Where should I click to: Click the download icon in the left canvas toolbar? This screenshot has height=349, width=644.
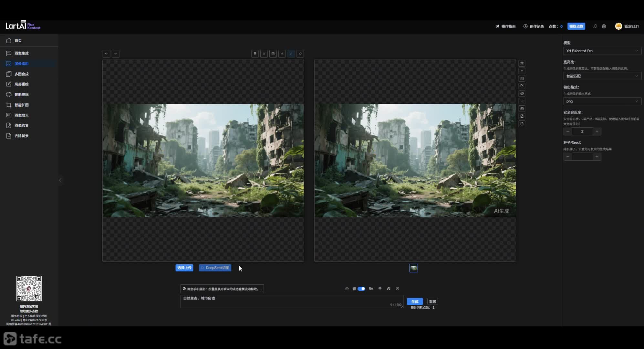click(x=282, y=54)
